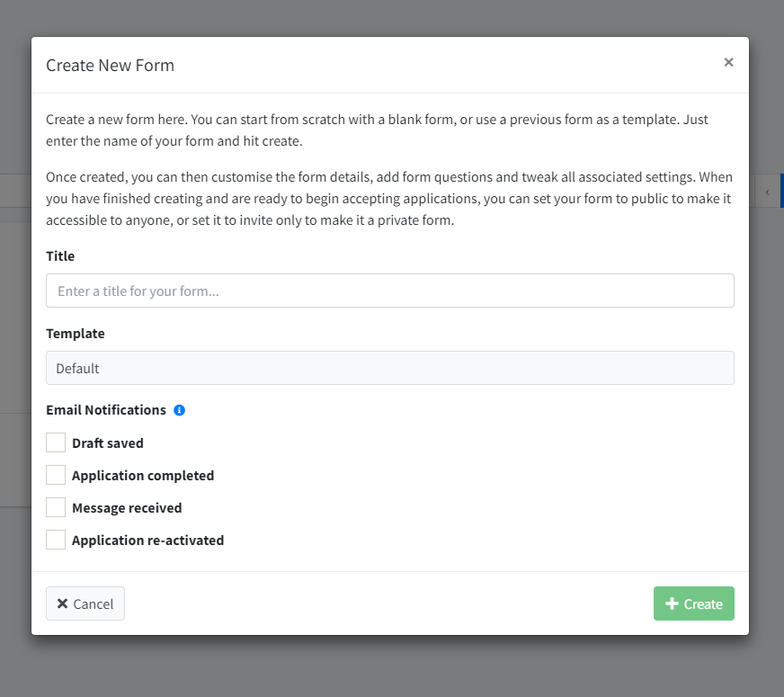Click the Template field label

[76, 334]
